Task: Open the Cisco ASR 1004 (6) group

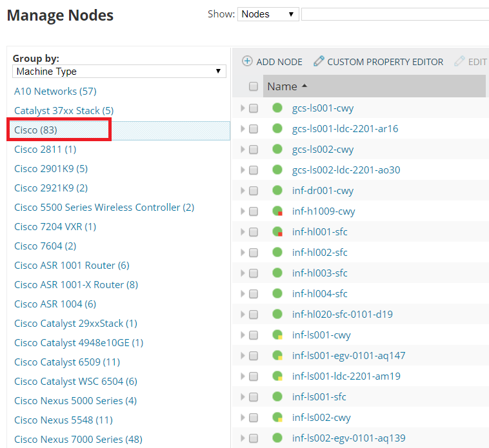Action: click(55, 304)
